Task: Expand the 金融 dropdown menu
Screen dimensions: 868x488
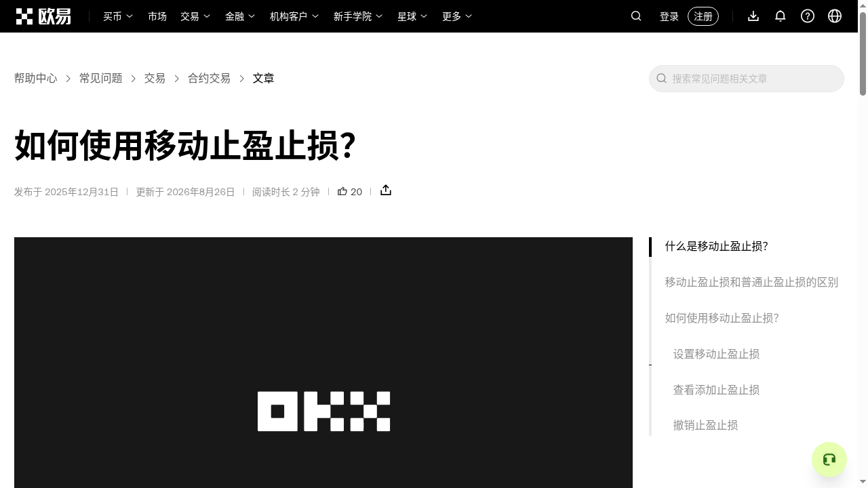Action: (240, 16)
